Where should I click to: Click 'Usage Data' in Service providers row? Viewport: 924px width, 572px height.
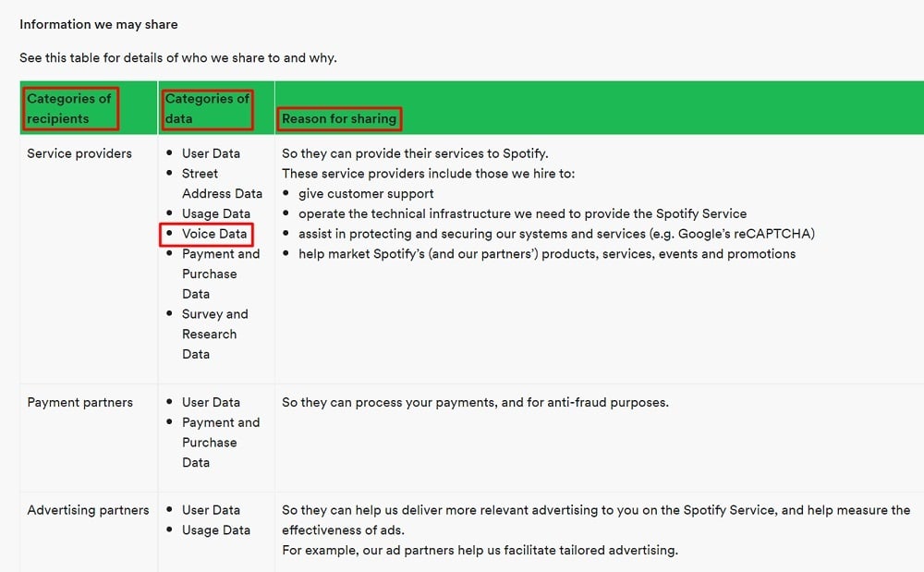[216, 213]
